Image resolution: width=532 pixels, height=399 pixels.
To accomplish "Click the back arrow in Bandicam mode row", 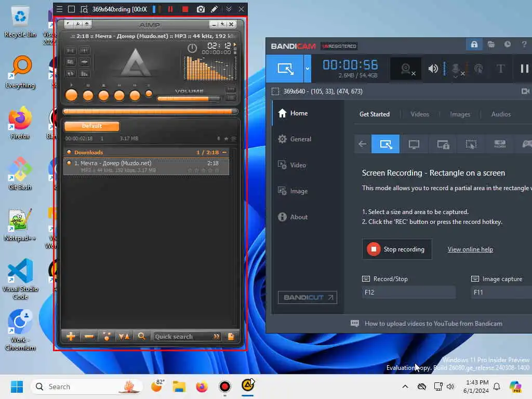I will (x=362, y=144).
